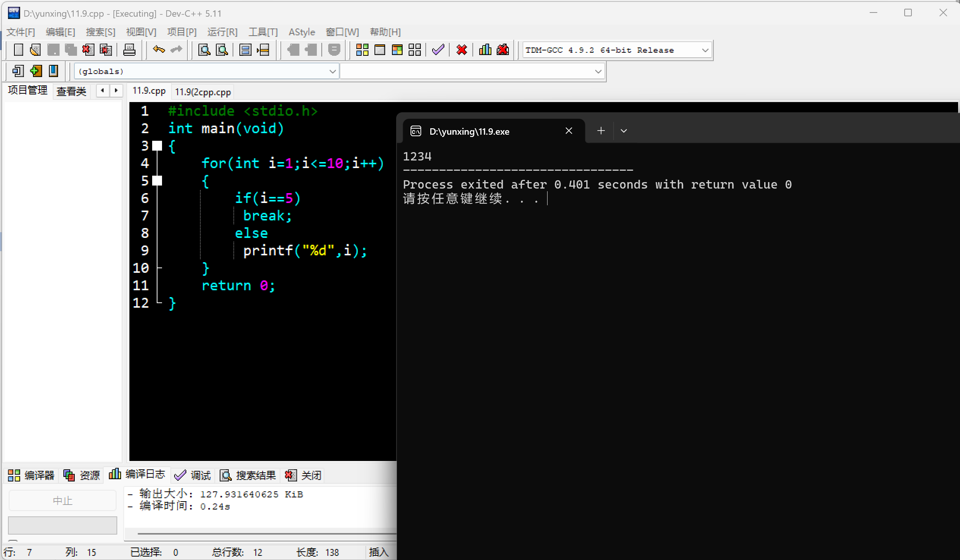Collapse for-loop fold marker on line 5

coord(157,181)
